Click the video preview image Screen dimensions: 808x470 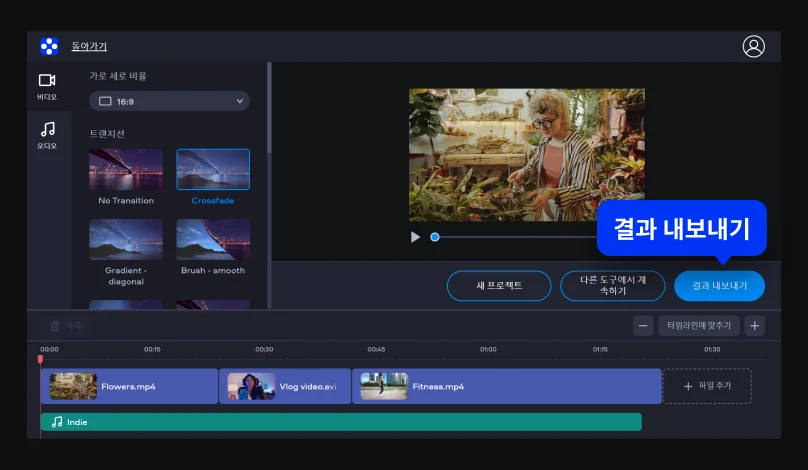point(527,155)
